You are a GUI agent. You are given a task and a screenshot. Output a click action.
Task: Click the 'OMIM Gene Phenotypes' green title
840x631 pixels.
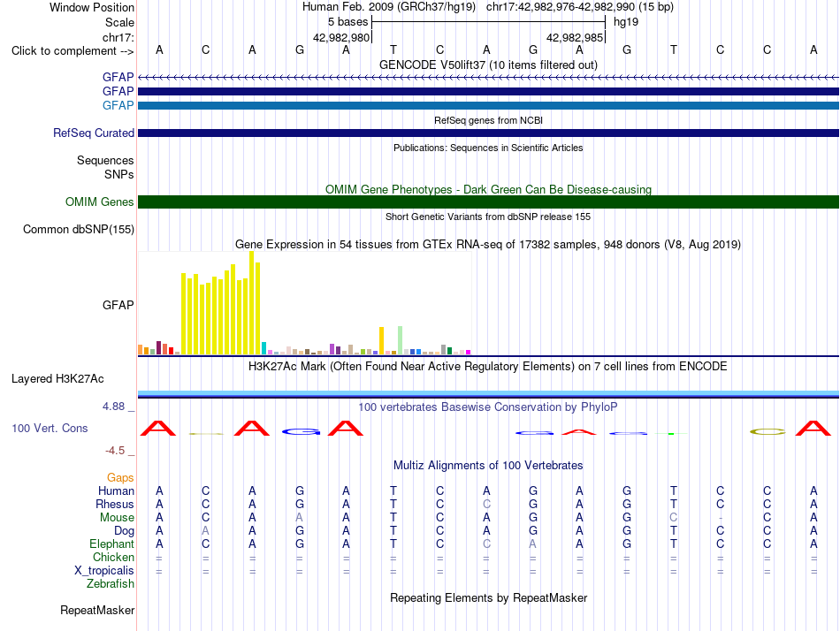coord(488,190)
